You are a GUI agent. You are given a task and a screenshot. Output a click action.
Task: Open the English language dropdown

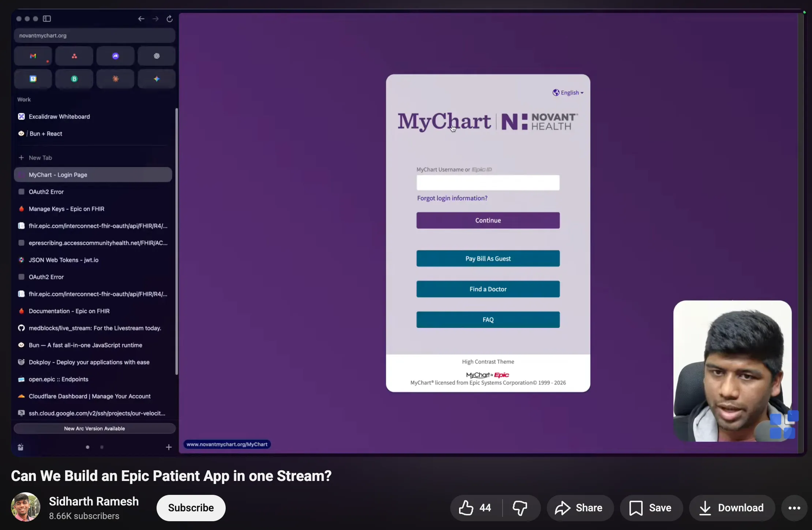coord(568,93)
